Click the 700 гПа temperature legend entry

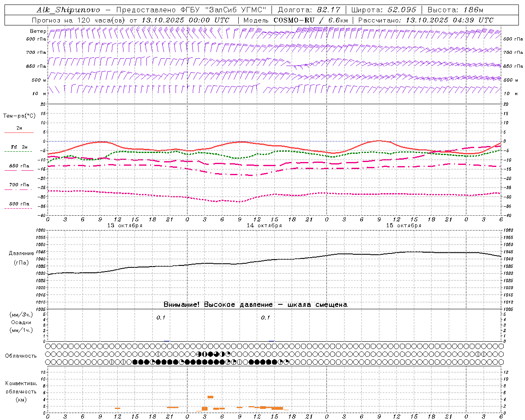19,185
